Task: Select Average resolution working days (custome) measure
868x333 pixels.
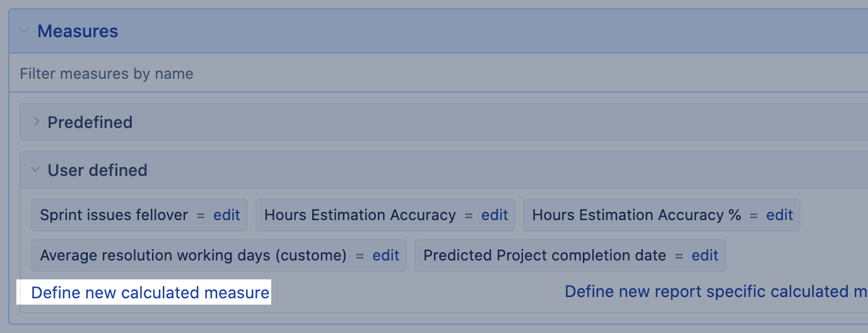Action: coord(193,255)
